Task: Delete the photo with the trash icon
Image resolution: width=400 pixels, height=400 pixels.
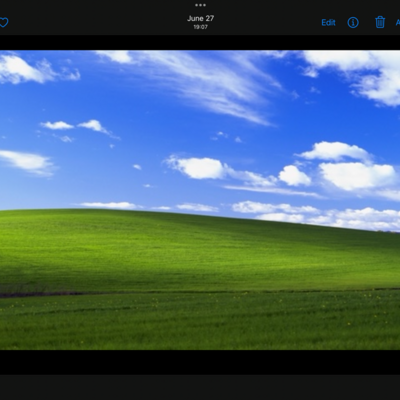Action: tap(380, 22)
